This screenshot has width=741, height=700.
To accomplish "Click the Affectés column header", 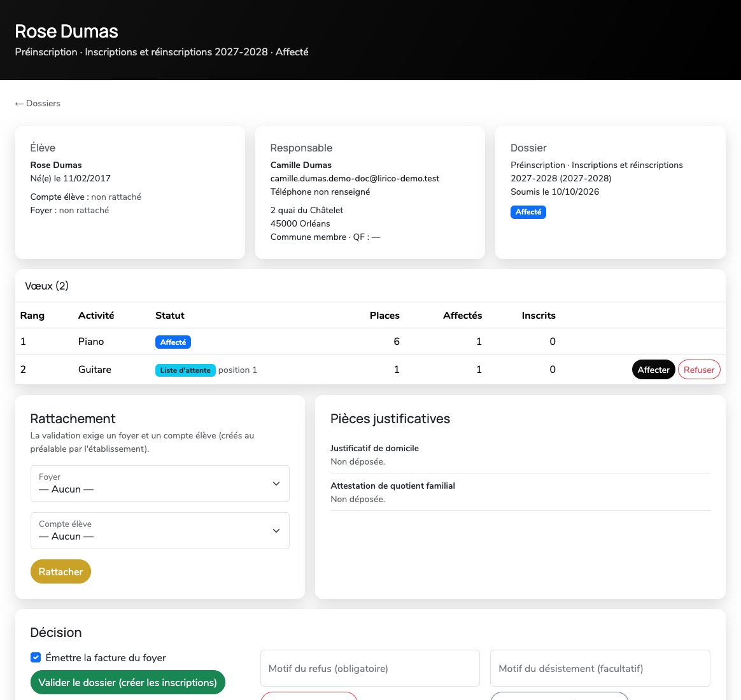I will [x=462, y=316].
